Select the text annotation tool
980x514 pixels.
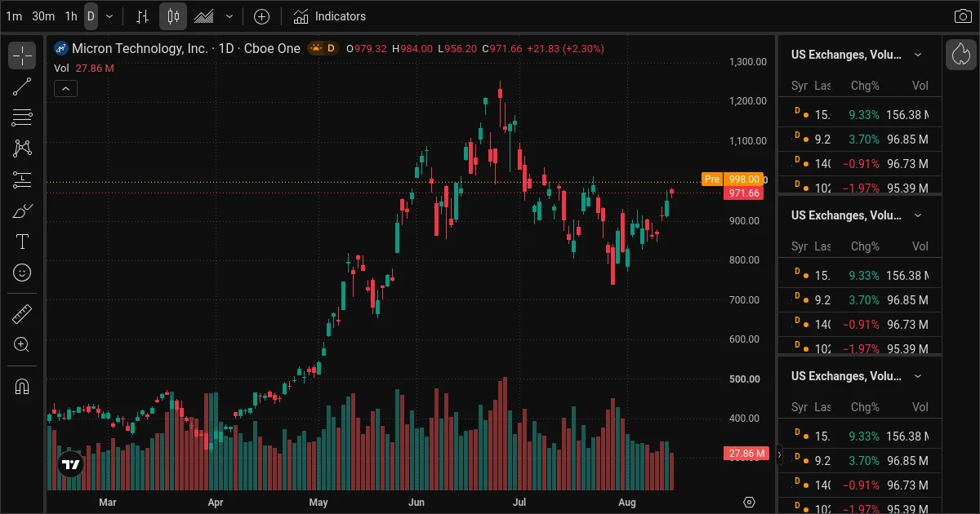pyautogui.click(x=22, y=241)
